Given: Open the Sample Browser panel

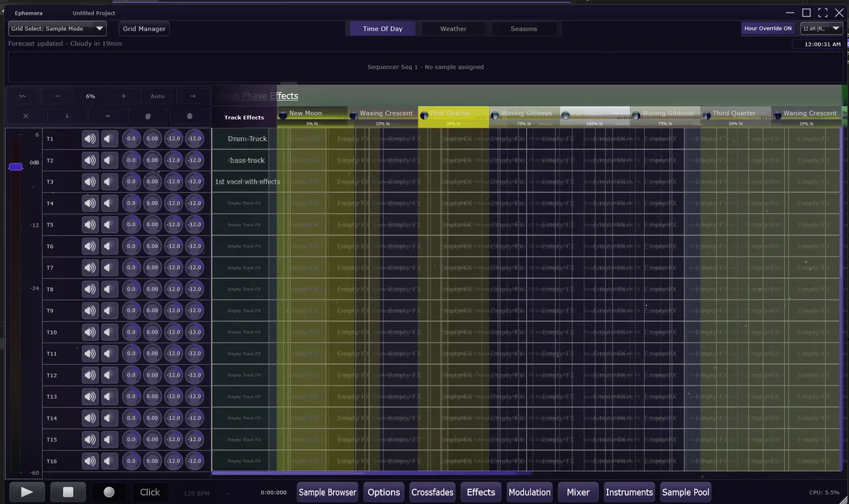Looking at the screenshot, I should [x=327, y=492].
